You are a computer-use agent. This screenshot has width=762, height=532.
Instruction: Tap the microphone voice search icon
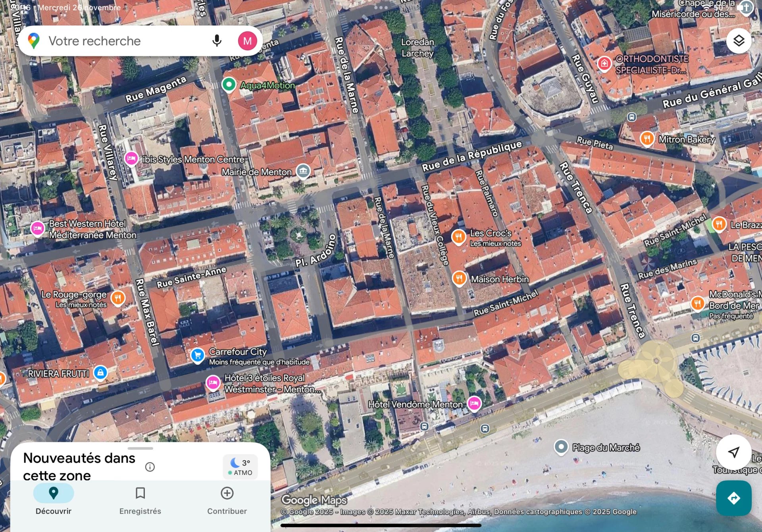[x=217, y=41]
